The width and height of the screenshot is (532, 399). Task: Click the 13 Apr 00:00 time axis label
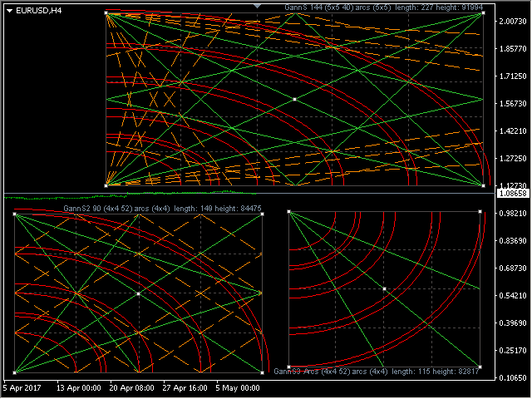tap(79, 388)
